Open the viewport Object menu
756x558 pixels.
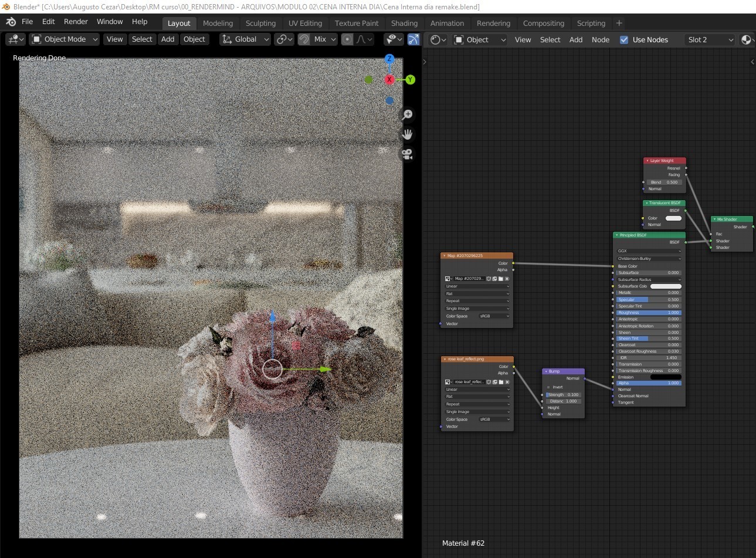pos(194,39)
